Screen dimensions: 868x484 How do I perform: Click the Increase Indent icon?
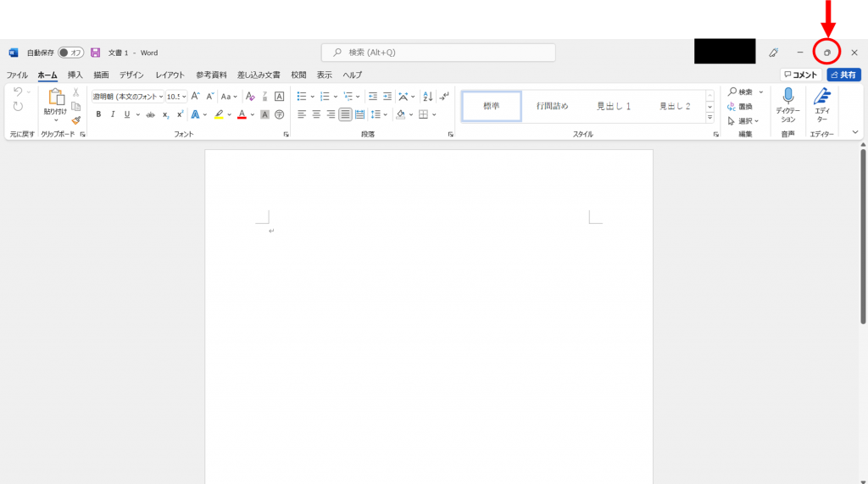tap(387, 97)
